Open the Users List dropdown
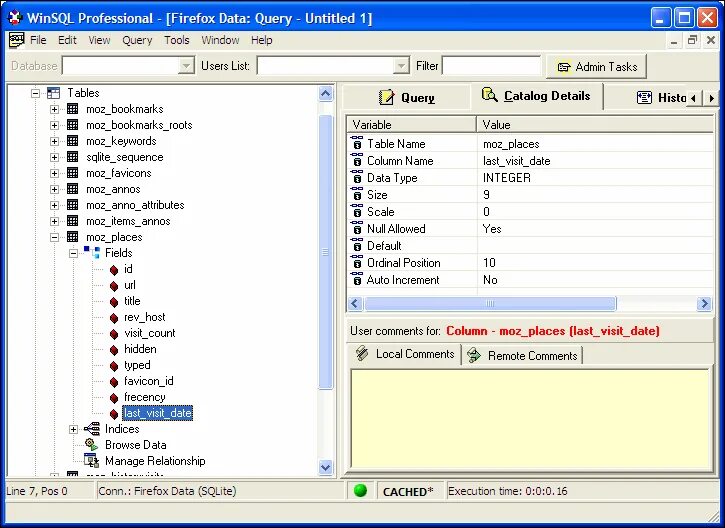 401,66
